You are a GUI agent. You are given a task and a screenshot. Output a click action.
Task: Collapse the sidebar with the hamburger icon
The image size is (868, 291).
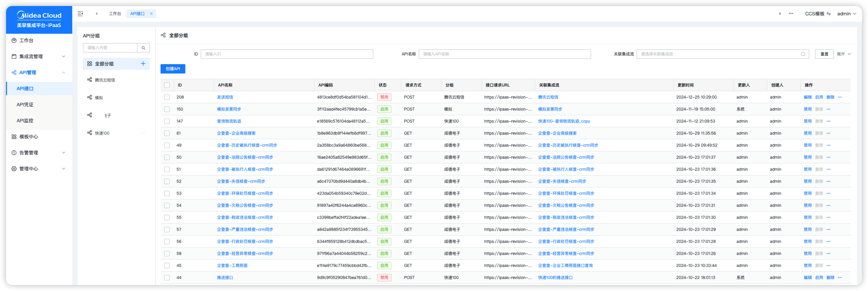(80, 14)
